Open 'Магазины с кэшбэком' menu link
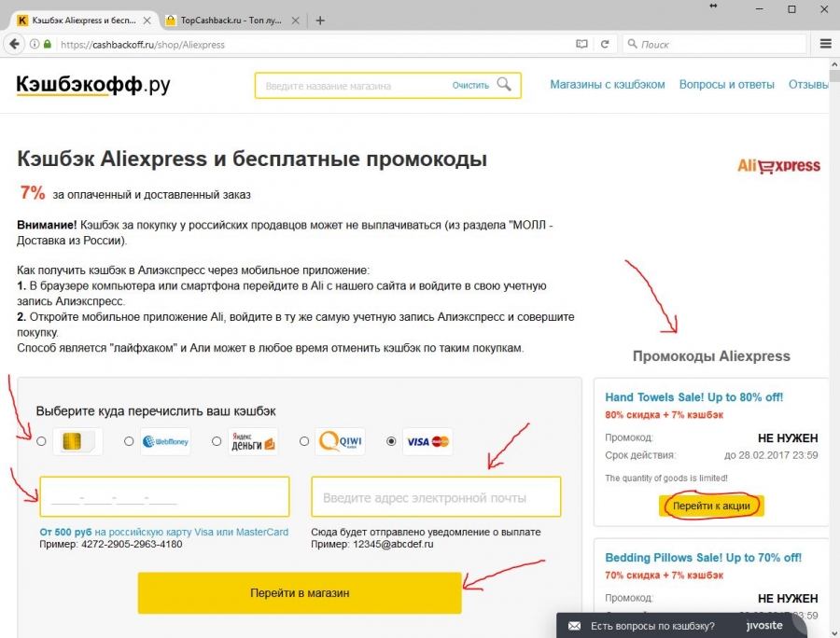This screenshot has height=638, width=840. point(608,85)
